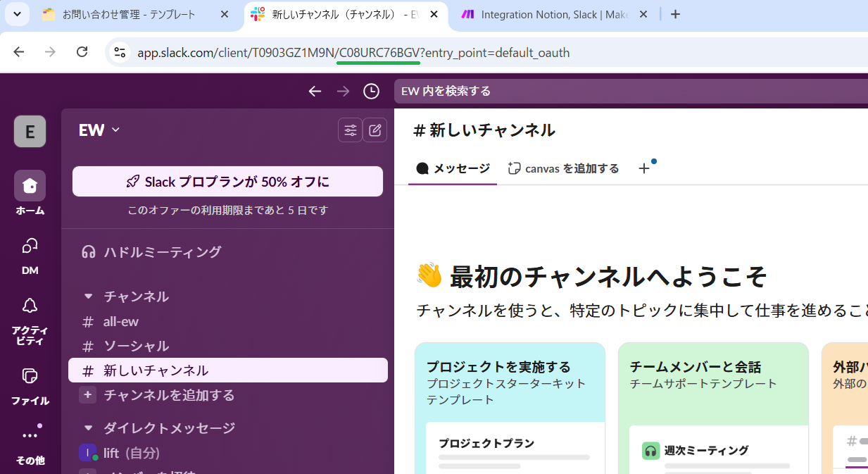
Task: Select the メッセージ tab
Action: point(453,168)
